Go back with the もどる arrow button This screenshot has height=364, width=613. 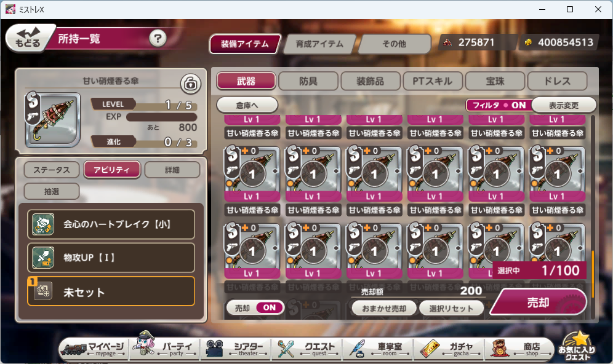click(28, 38)
